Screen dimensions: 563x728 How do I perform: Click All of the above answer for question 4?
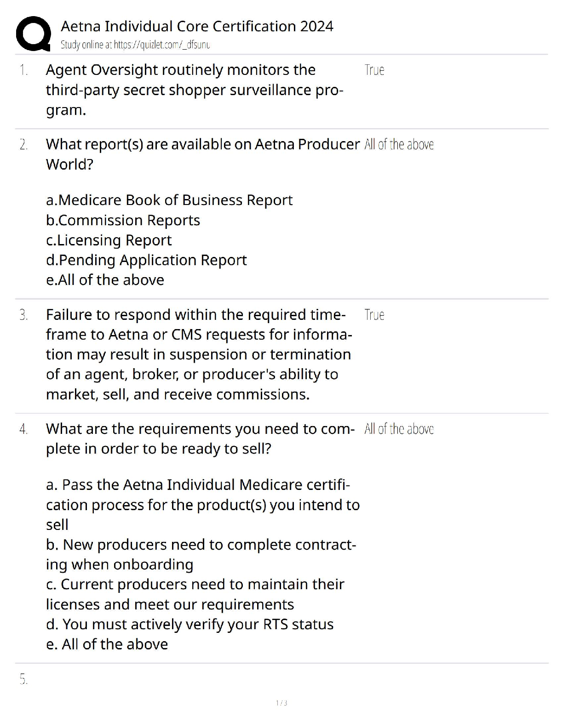(399, 429)
